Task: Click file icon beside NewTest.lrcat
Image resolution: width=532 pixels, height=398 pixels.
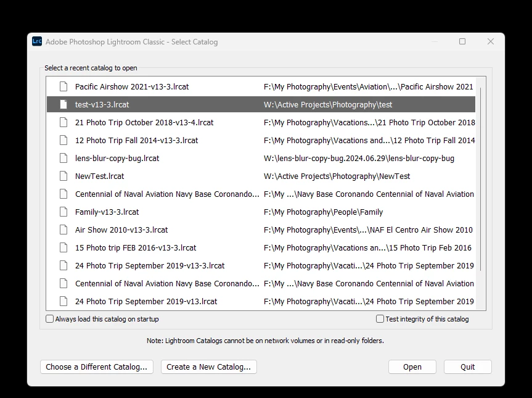Action: click(63, 176)
